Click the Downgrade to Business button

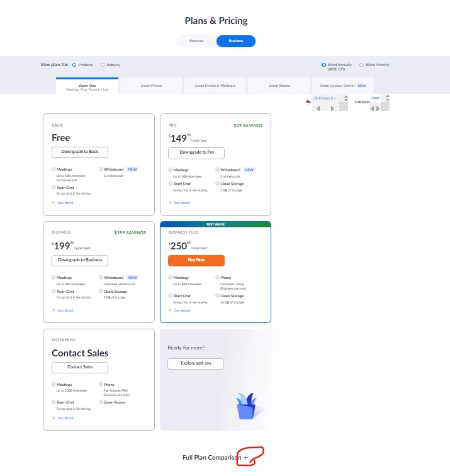click(80, 260)
